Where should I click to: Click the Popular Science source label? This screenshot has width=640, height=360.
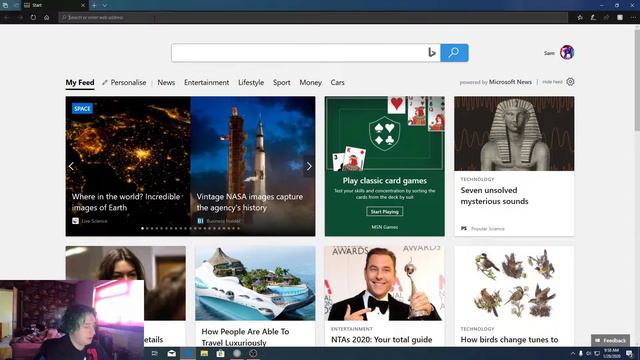[488, 229]
